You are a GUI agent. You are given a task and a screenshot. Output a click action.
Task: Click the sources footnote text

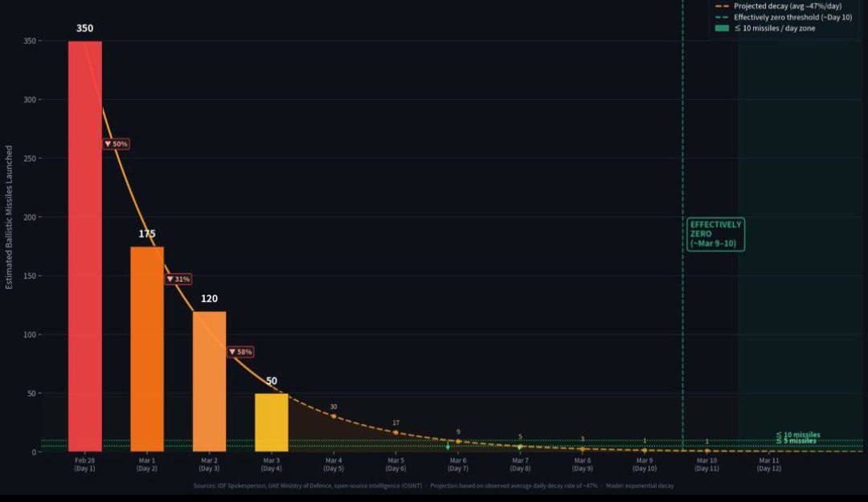[433, 485]
